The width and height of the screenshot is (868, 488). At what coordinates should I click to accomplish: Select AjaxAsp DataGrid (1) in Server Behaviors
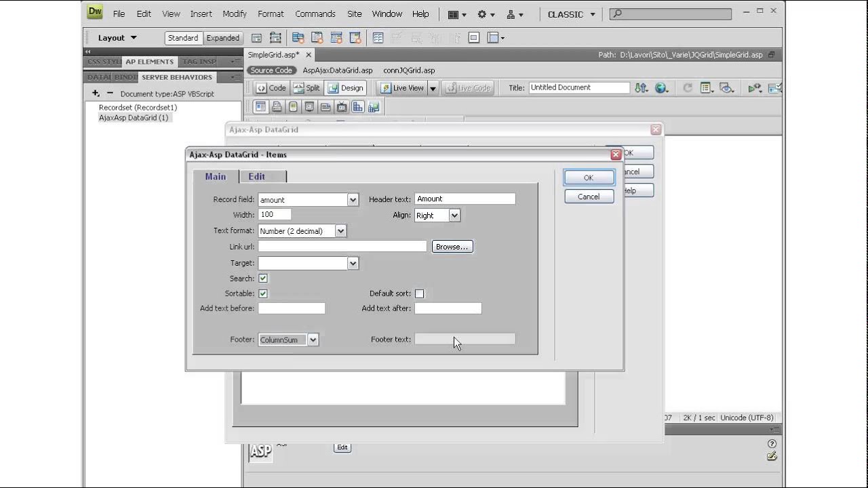[x=134, y=117]
